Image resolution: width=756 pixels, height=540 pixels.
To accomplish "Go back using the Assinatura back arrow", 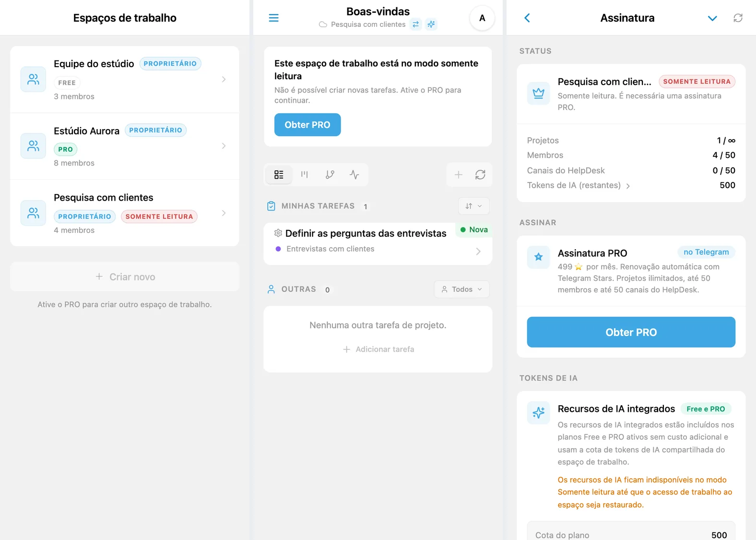I will point(527,18).
